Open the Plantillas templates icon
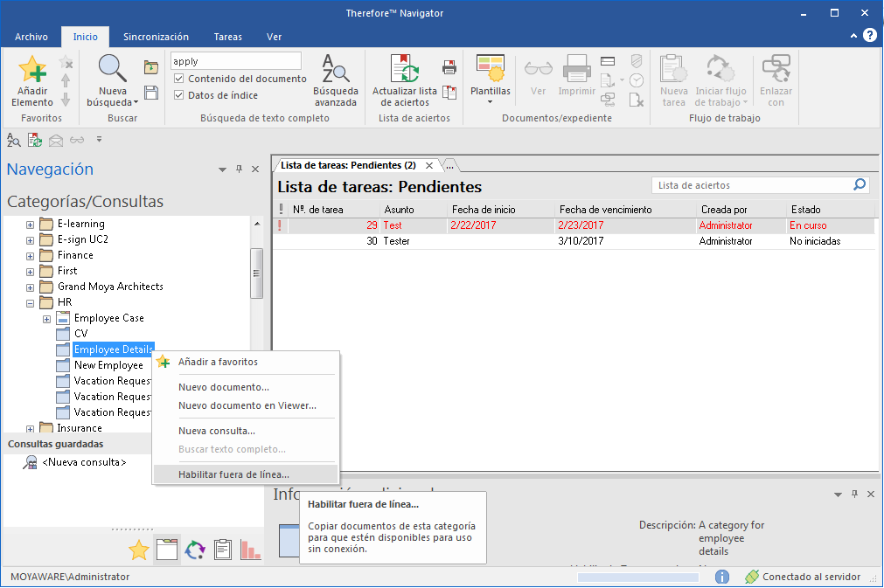884x588 pixels. click(x=490, y=69)
